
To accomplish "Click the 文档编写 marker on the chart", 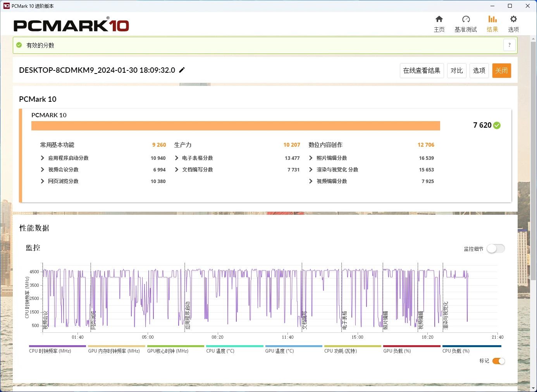I will (x=305, y=320).
